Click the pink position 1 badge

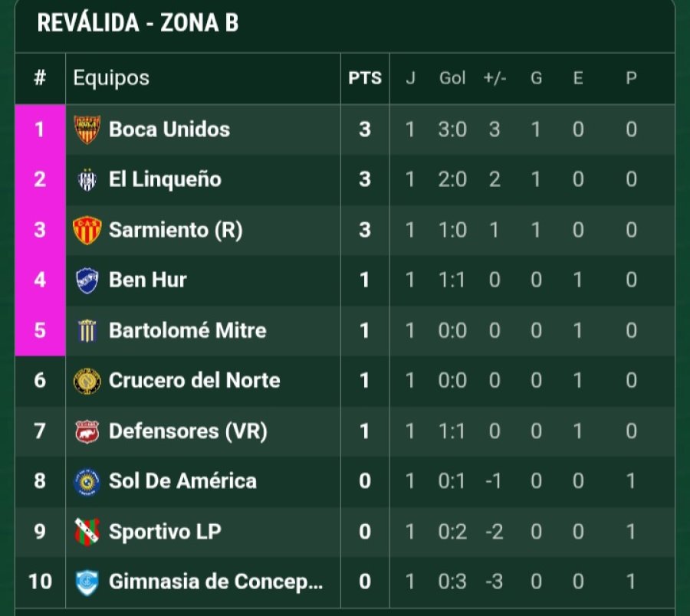(40, 129)
